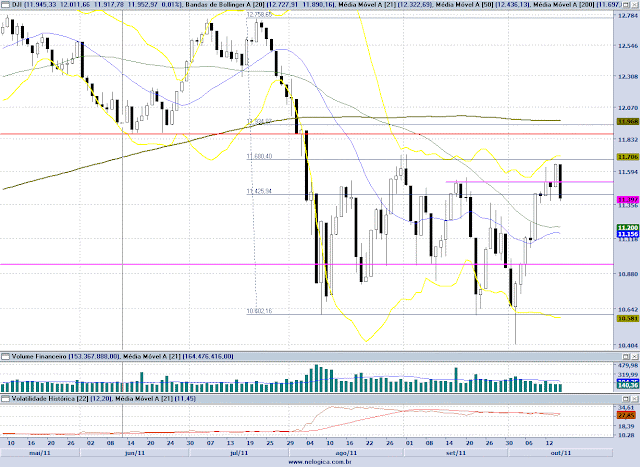Click the 11.425,94 Fibonacci level label
The height and width of the screenshot is (467, 640).
[x=259, y=191]
